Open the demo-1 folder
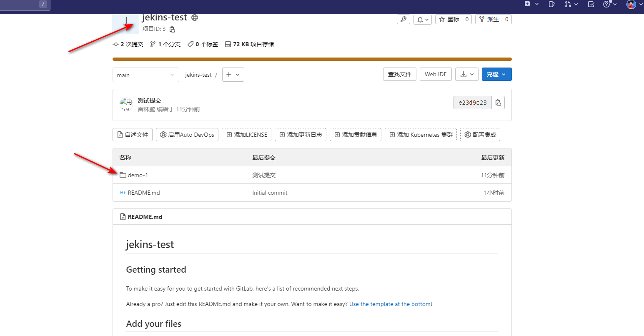The width and height of the screenshot is (644, 336). click(138, 175)
